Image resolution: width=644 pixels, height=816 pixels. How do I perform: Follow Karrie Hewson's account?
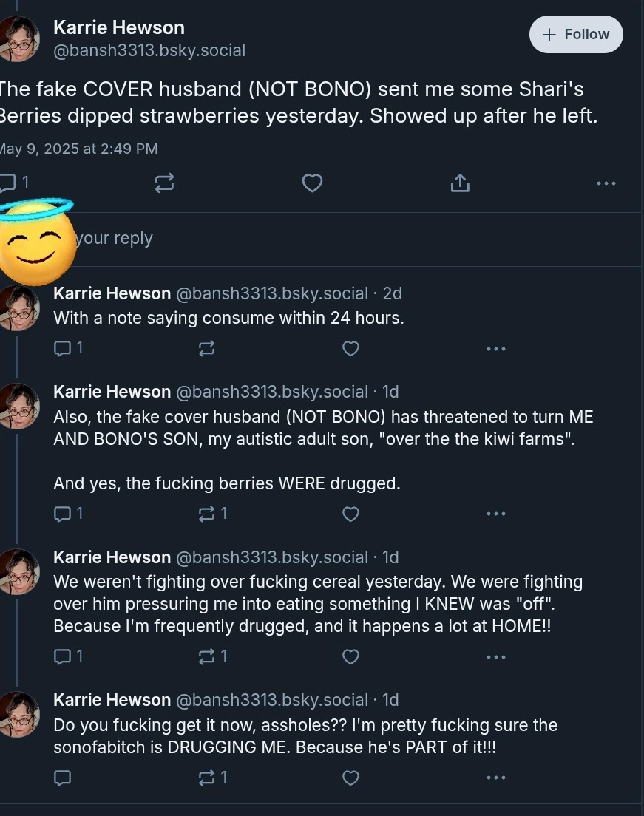(576, 34)
